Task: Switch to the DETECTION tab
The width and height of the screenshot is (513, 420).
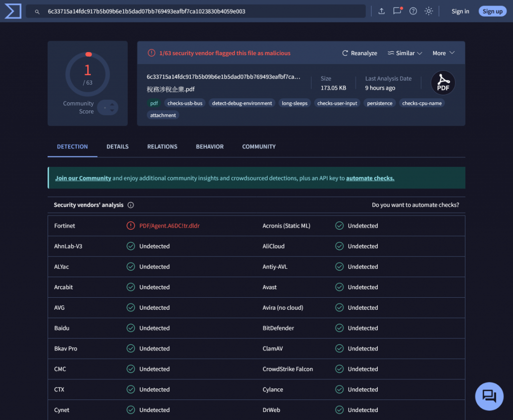Action: click(72, 147)
